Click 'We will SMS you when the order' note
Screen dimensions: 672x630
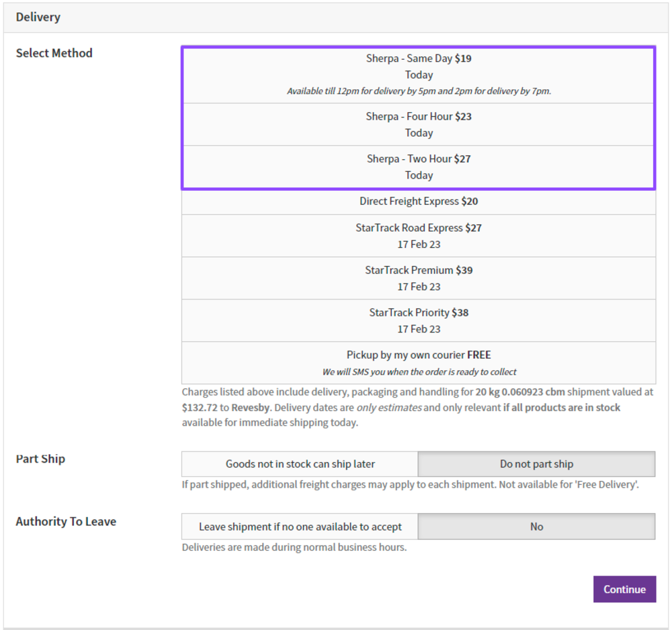[419, 371]
